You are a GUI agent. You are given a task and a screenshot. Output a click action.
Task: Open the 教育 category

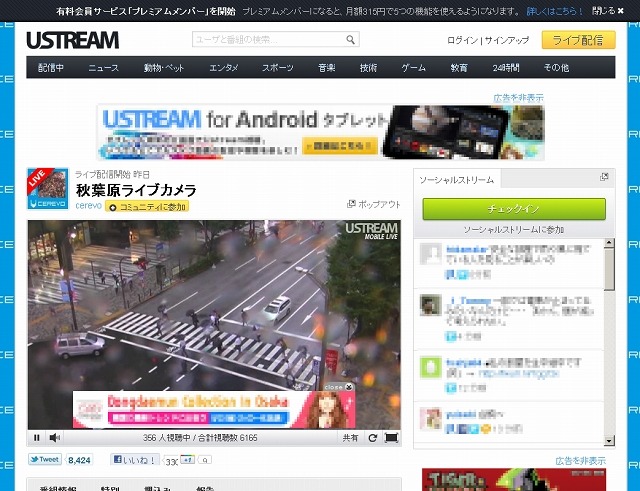tap(459, 68)
